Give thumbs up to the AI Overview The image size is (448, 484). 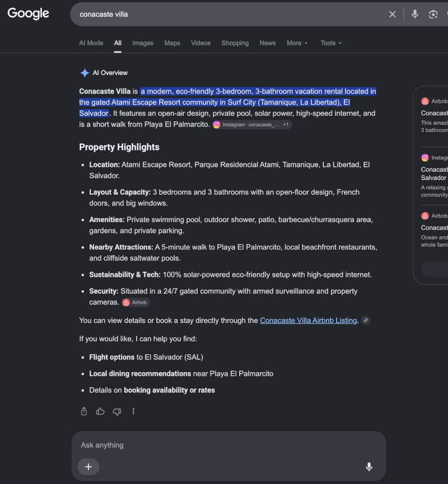100,411
